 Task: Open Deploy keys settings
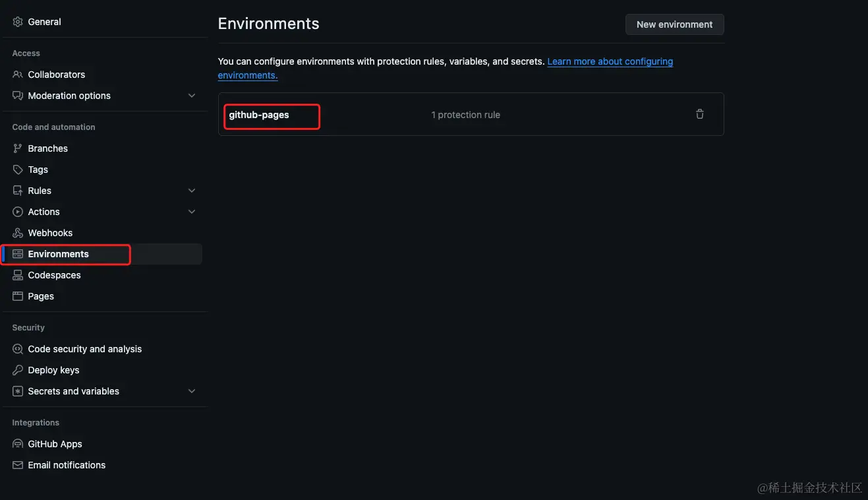tap(53, 370)
